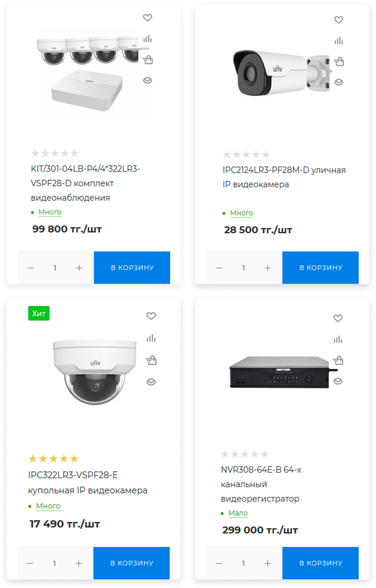Increase quantity for 99 800 тг kit
This screenshot has width=376, height=588.
pos(79,268)
